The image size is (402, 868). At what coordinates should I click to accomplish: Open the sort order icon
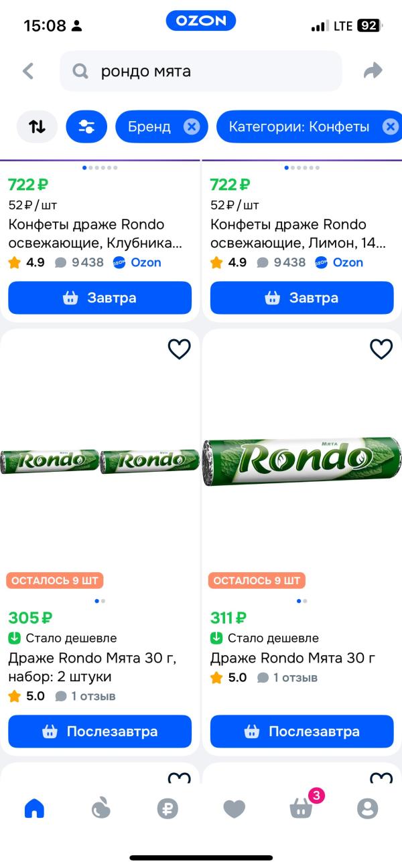coord(37,126)
